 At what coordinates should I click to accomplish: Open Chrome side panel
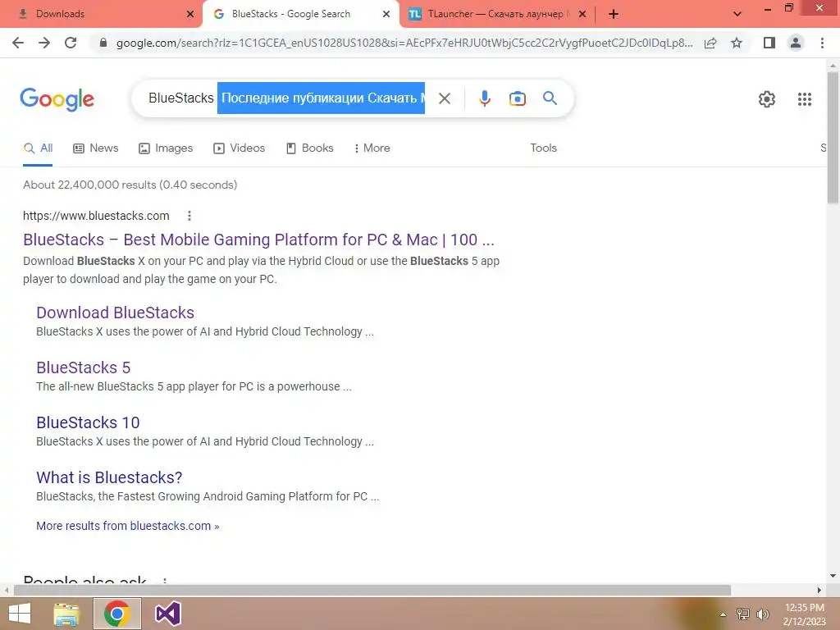(x=769, y=43)
